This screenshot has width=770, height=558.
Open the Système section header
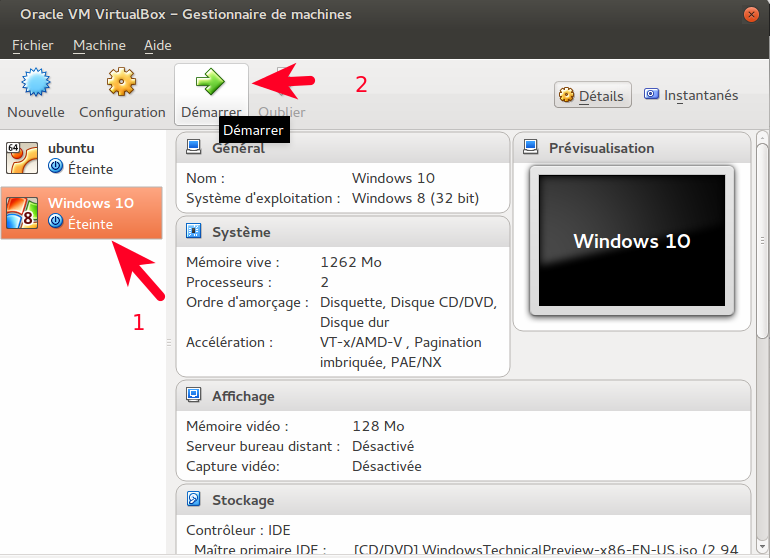[x=343, y=232]
